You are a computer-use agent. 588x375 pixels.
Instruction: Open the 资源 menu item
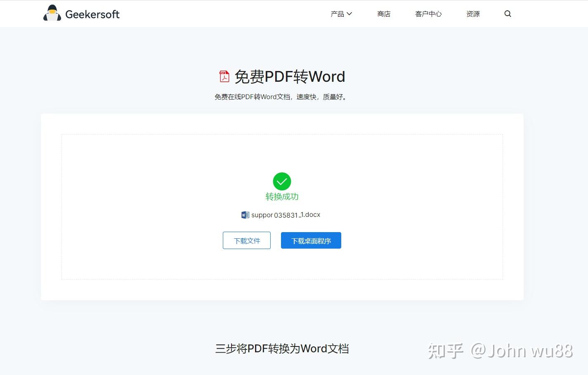click(x=473, y=14)
